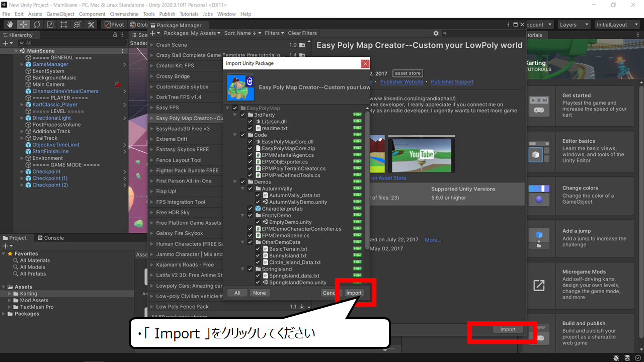Image resolution: width=644 pixels, height=362 pixels.
Task: Open the Assets menu in menu bar
Action: [x=35, y=14]
